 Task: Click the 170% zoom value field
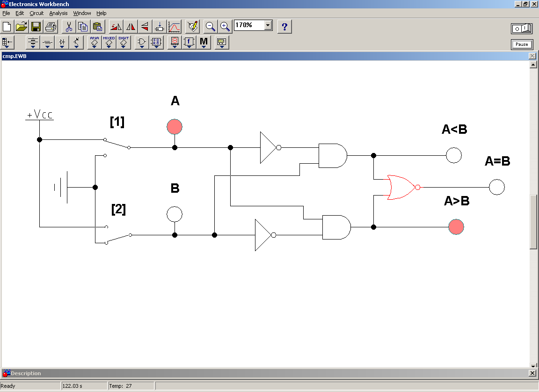pos(249,25)
